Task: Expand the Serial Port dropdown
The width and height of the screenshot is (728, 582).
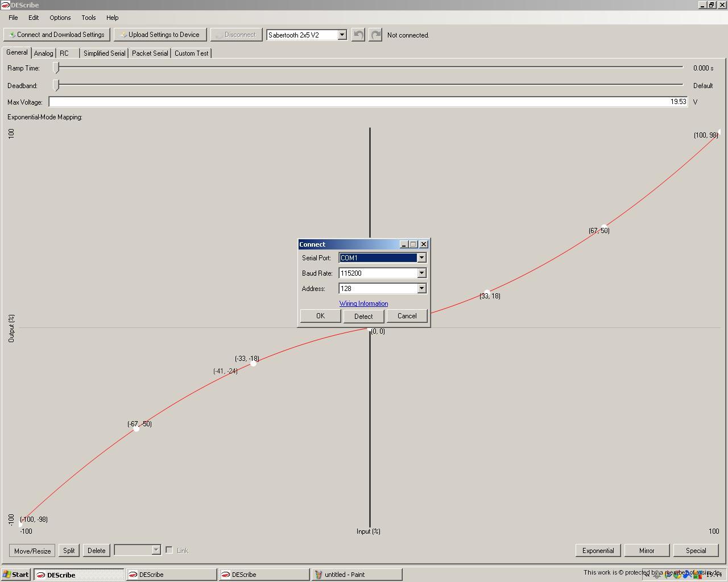Action: tap(421, 258)
